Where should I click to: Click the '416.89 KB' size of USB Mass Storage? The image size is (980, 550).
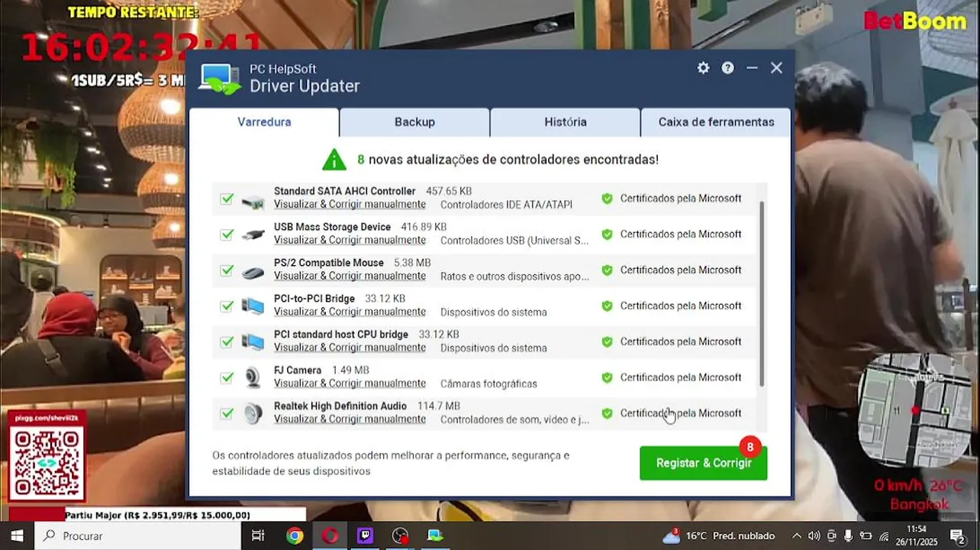coord(424,227)
